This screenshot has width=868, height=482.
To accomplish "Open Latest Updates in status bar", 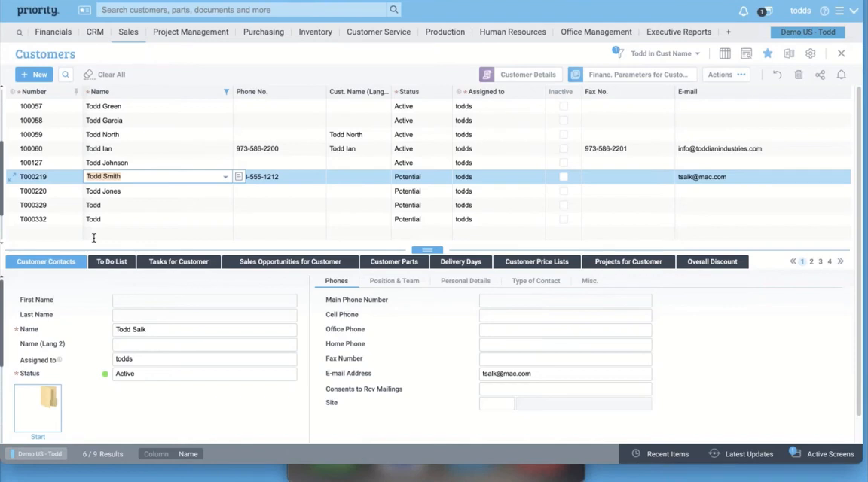I will pyautogui.click(x=741, y=454).
